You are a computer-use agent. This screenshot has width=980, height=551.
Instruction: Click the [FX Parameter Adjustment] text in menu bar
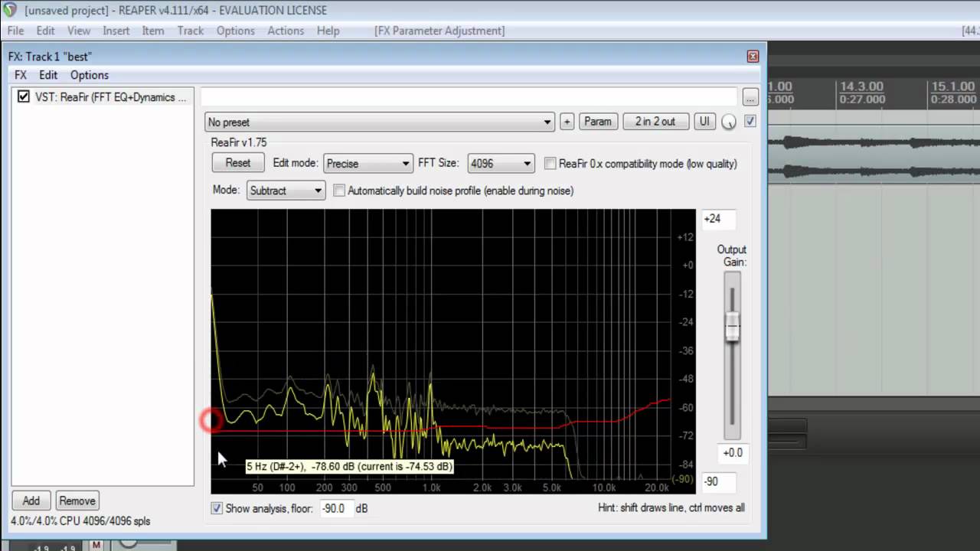point(439,31)
